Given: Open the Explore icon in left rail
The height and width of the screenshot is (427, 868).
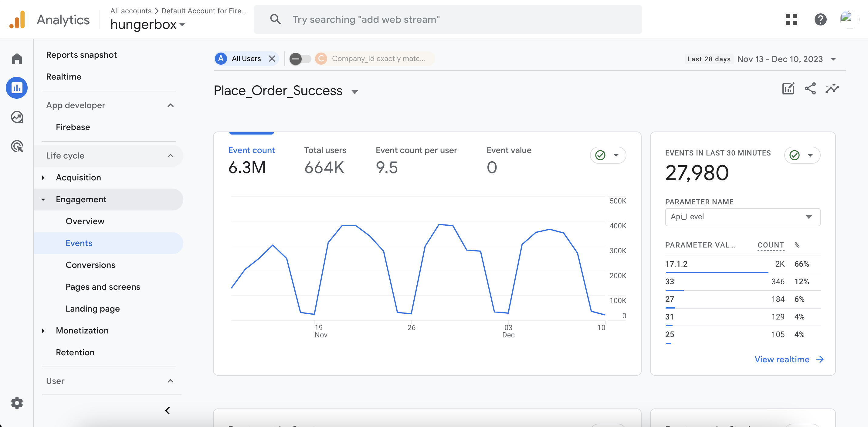Looking at the screenshot, I should tap(17, 117).
